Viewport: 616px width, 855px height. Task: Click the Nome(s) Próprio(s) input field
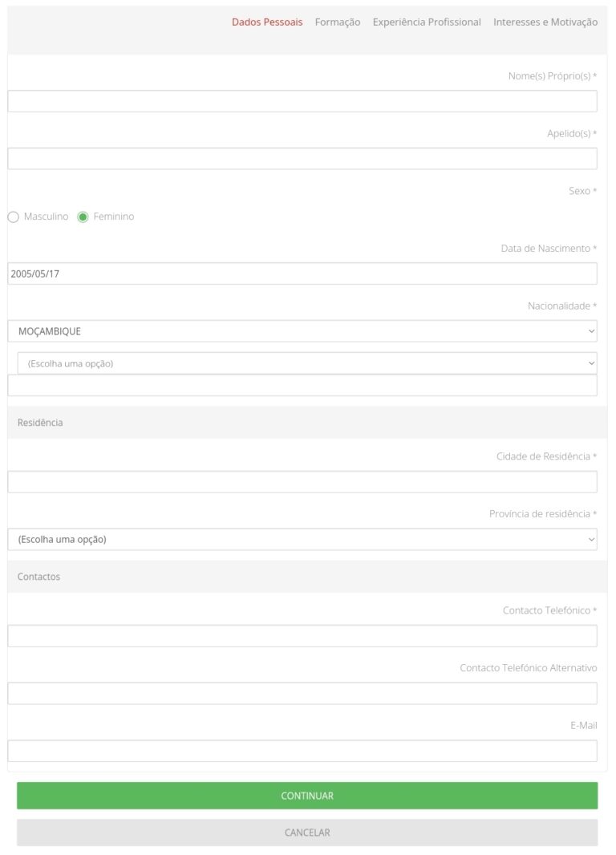point(302,101)
